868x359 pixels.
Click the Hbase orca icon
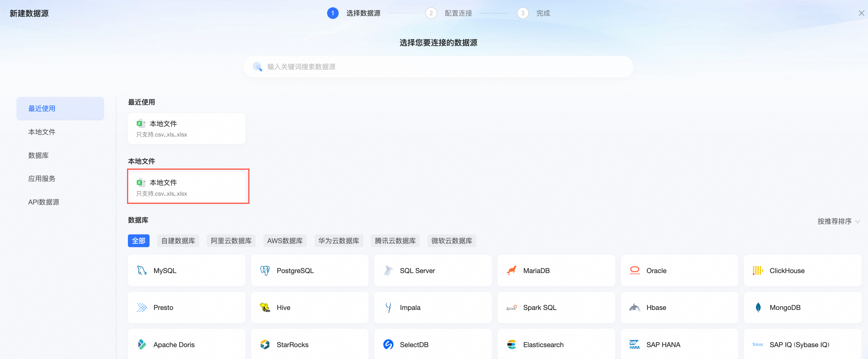(x=634, y=307)
